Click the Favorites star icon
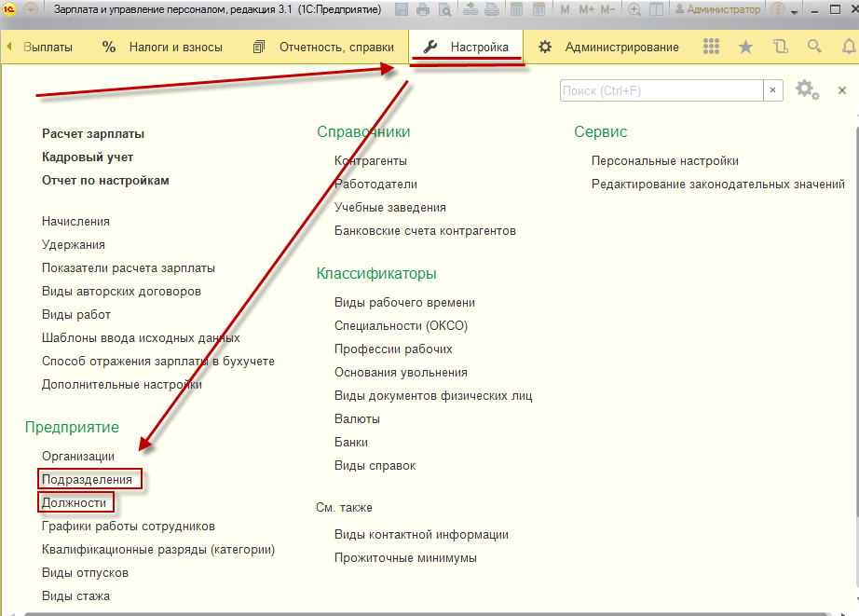Image resolution: width=859 pixels, height=616 pixels. tap(745, 47)
